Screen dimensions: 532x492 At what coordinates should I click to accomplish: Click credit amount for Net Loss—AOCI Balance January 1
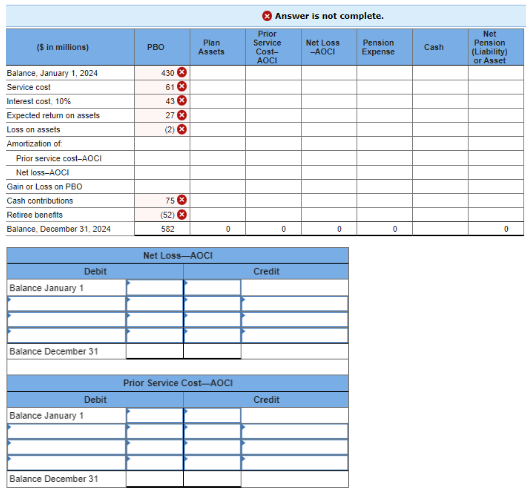[x=212, y=288]
